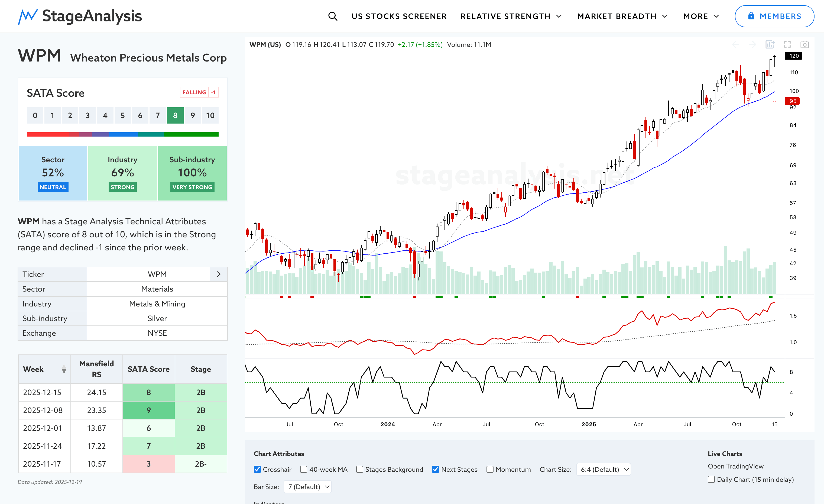Disable the Crosshair checkbox
This screenshot has height=504, width=824.
coord(257,469)
